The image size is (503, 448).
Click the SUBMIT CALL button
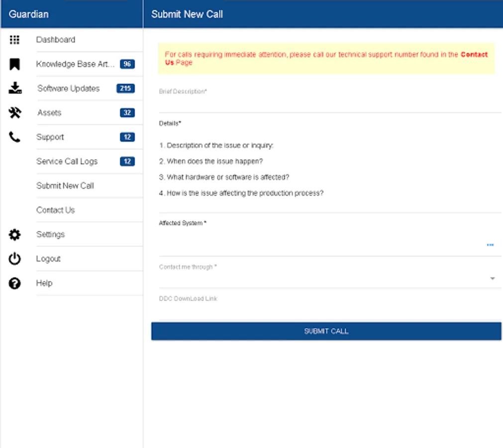tap(326, 331)
